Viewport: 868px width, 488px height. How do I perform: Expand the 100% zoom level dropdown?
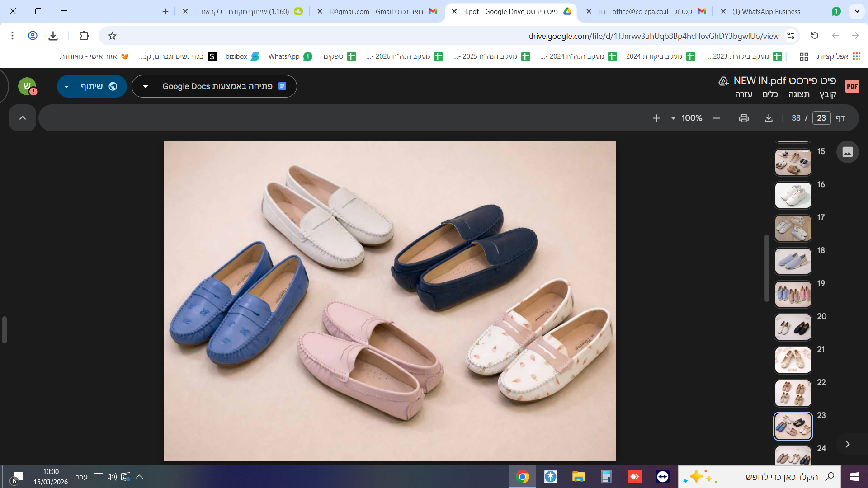(x=673, y=118)
